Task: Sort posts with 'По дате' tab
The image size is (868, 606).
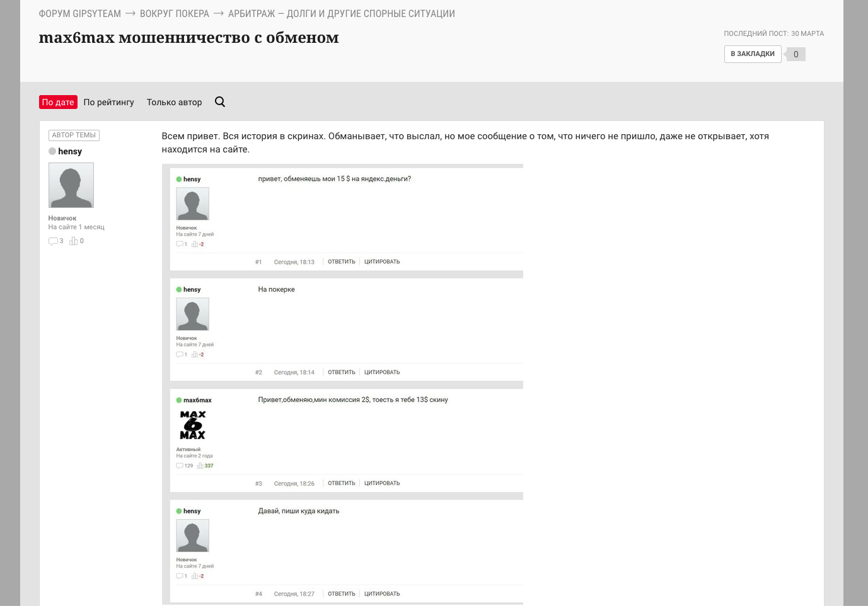Action: [x=58, y=102]
